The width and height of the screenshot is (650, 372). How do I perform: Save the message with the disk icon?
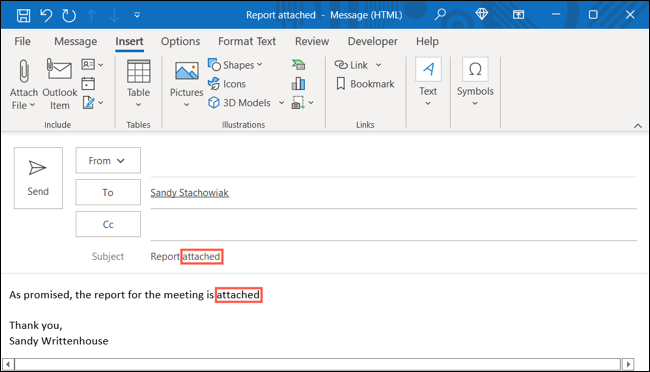(x=23, y=15)
